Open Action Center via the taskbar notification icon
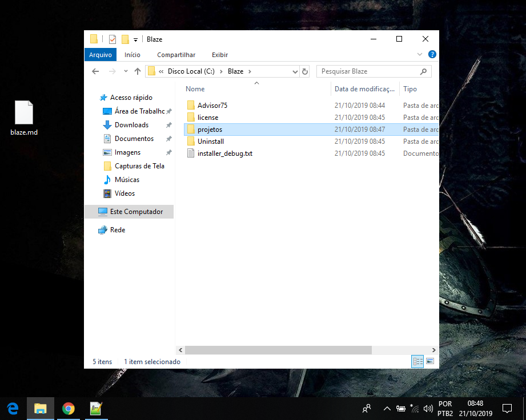Screen dimensions: 526x420 point(507,408)
